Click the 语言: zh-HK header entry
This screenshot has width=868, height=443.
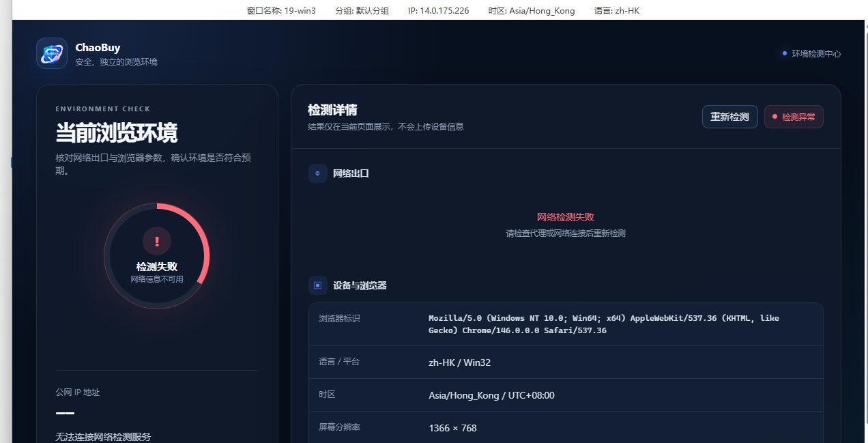(x=617, y=10)
